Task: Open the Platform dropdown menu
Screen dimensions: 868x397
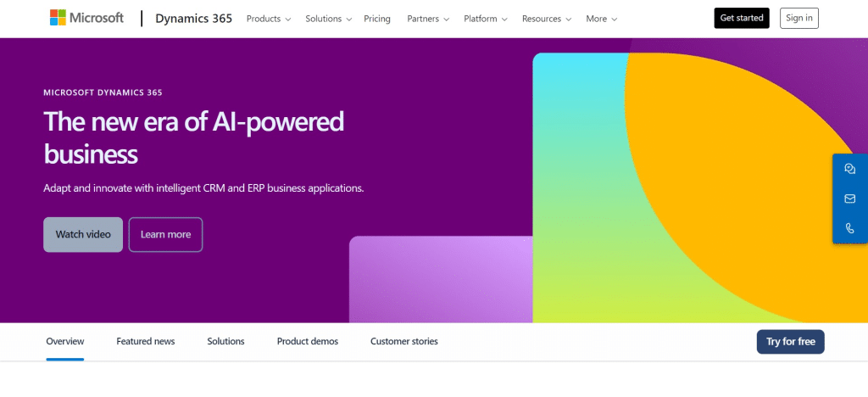Action: click(x=486, y=19)
